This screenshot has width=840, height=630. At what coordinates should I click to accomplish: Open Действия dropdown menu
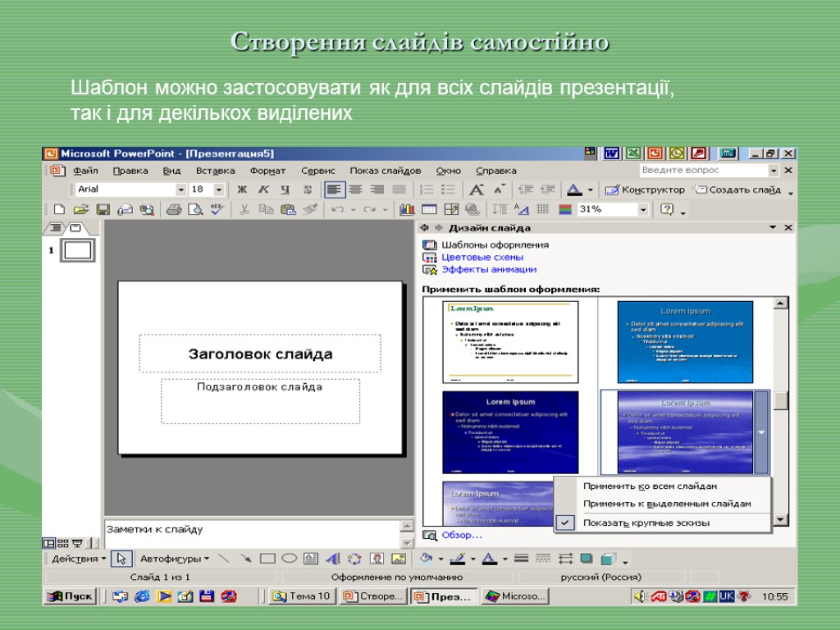click(79, 559)
